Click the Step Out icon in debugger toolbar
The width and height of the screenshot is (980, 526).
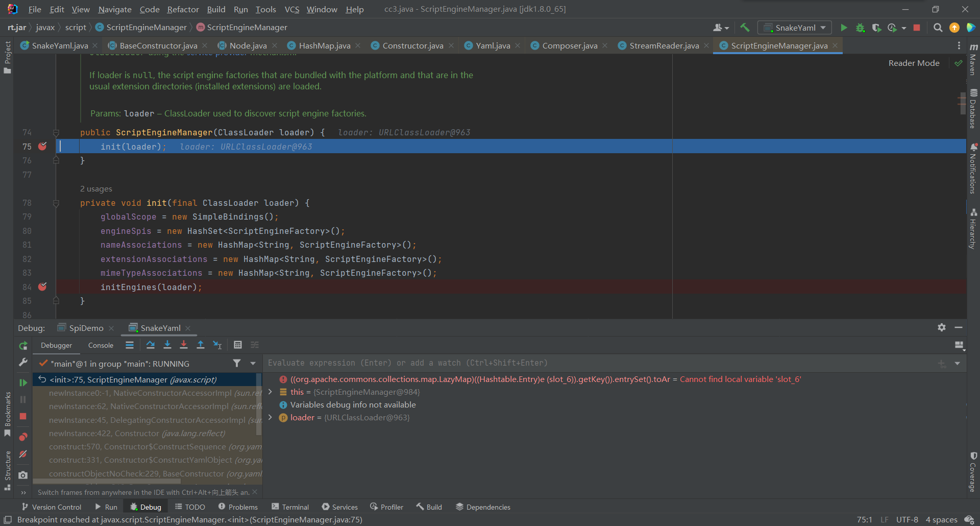click(x=201, y=345)
